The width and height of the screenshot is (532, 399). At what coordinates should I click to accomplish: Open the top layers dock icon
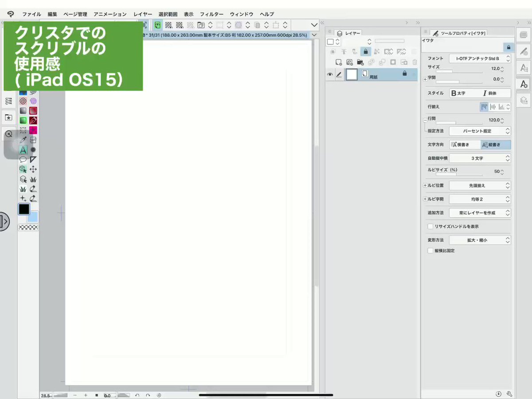524,35
